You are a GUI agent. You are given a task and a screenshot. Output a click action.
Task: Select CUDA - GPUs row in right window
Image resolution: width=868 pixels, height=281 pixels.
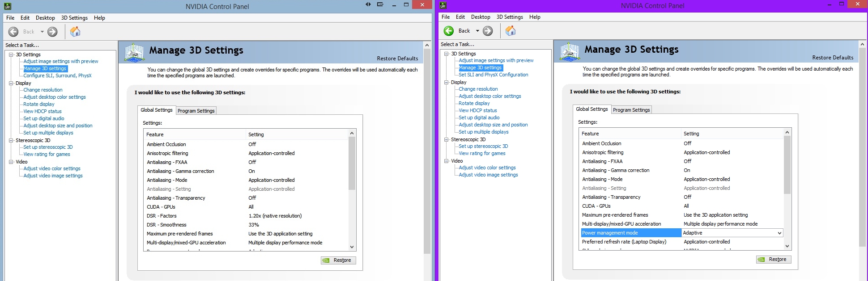[681, 206]
